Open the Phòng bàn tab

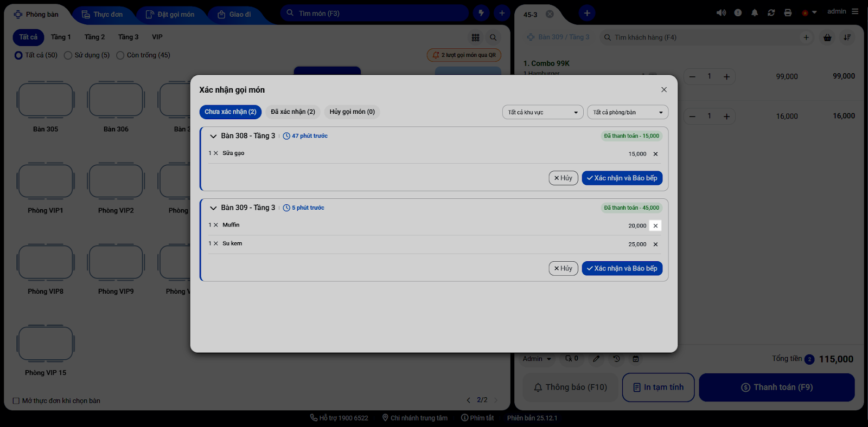tap(36, 15)
